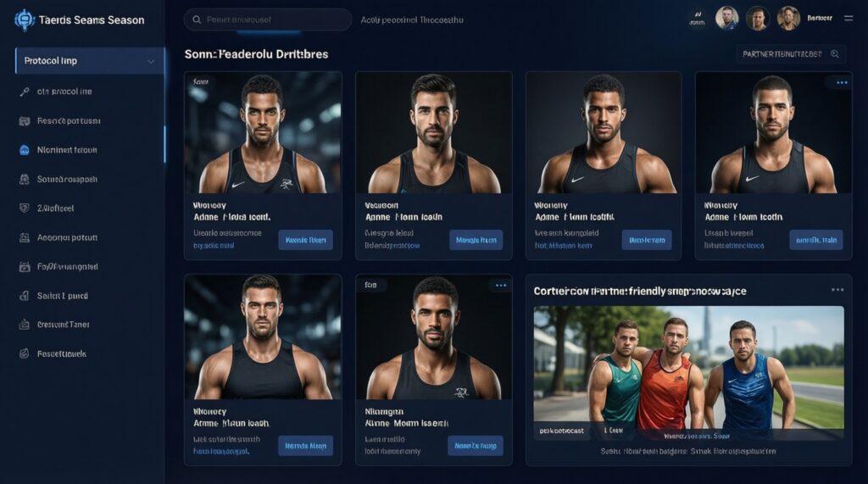The width and height of the screenshot is (868, 484).
Task: Open the hamburger menu icon at top right
Action: click(x=848, y=19)
